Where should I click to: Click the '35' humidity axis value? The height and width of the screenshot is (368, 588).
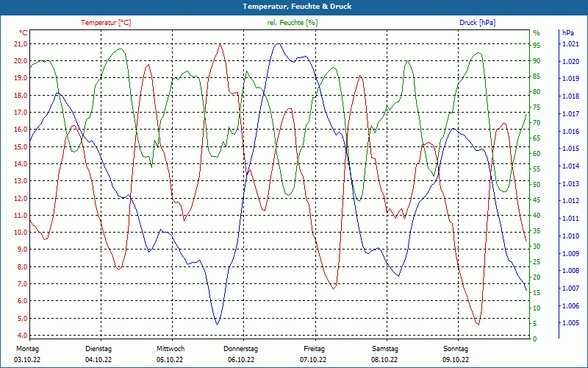tap(537, 231)
